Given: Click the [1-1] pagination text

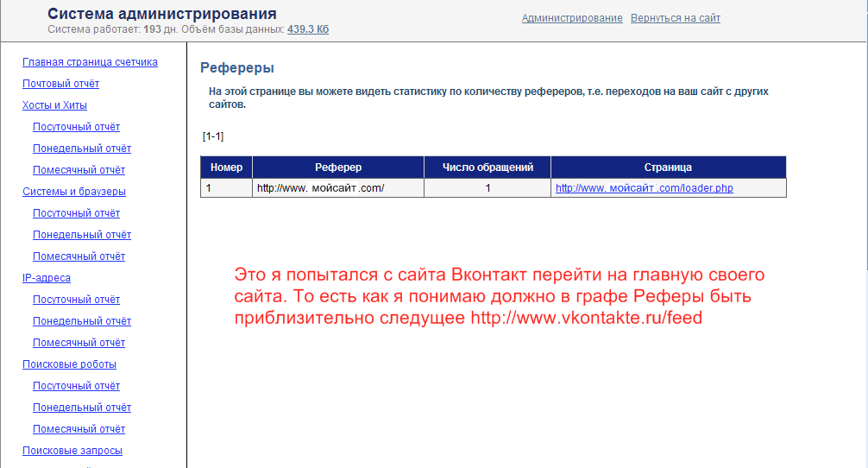Looking at the screenshot, I should tap(213, 136).
